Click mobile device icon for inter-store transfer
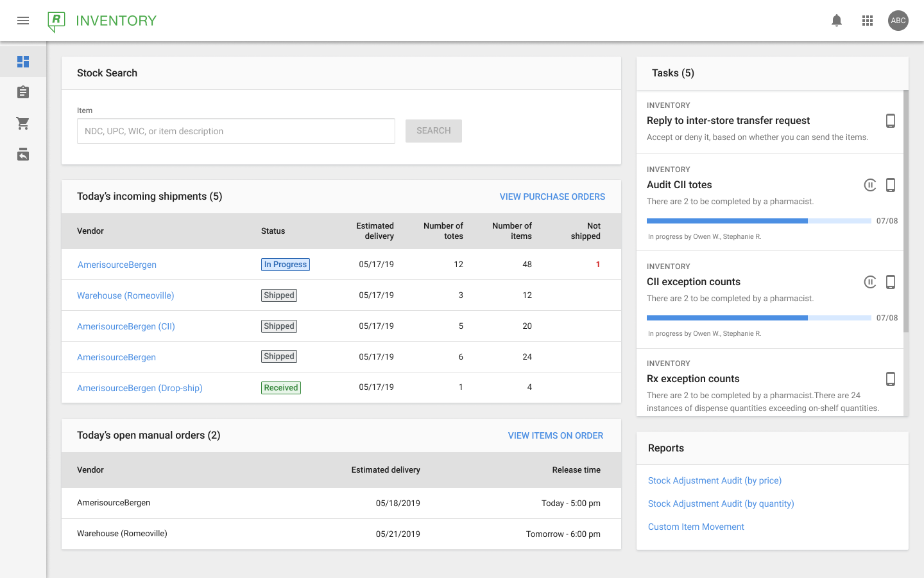Viewport: 924px width, 578px height. [x=891, y=121]
